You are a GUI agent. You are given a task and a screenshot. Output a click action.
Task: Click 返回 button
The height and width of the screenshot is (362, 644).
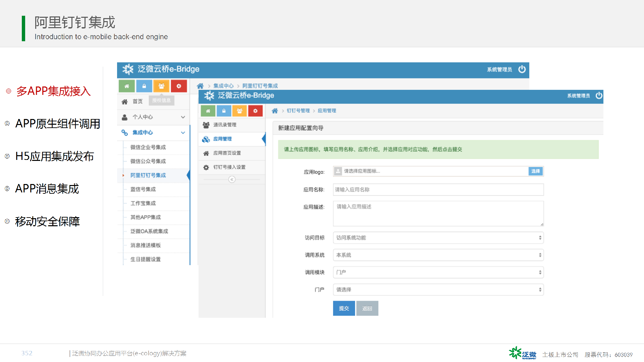[367, 308]
